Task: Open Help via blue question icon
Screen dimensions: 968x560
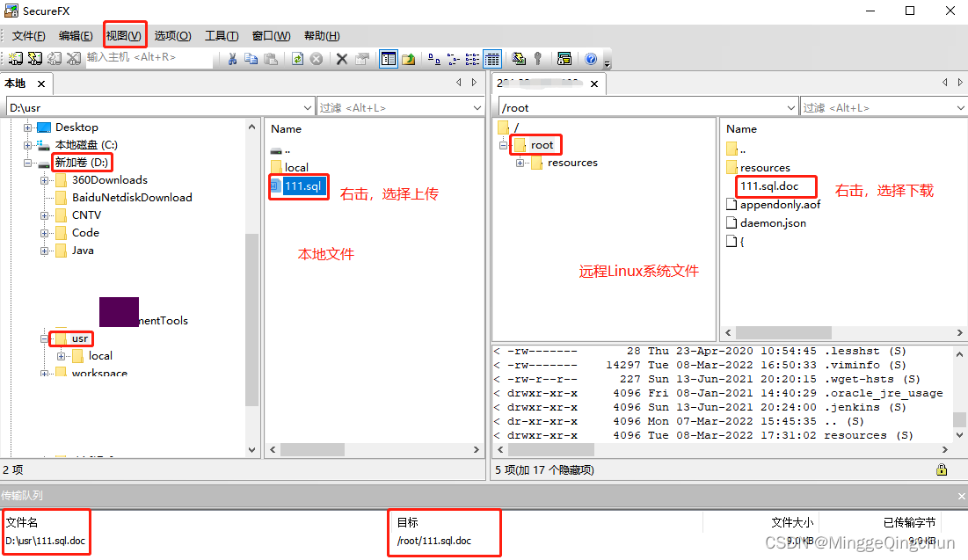Action: point(591,59)
